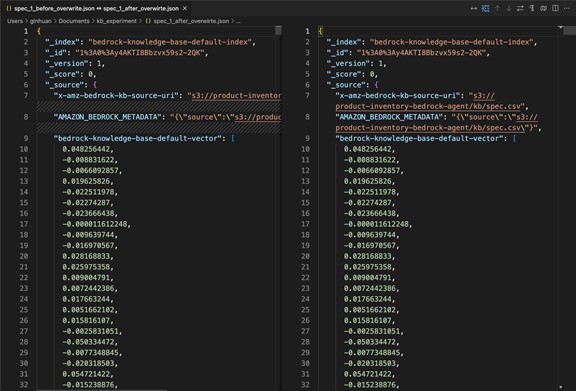The image size is (576, 391).
Task: Expand the kb_experiment breadcrumb item
Action: [x=116, y=21]
